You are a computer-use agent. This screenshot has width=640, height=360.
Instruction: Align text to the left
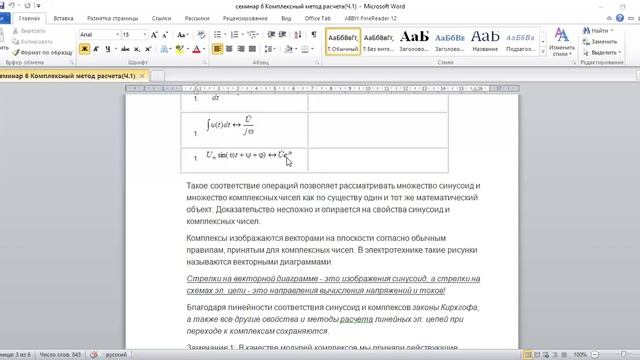[218, 49]
